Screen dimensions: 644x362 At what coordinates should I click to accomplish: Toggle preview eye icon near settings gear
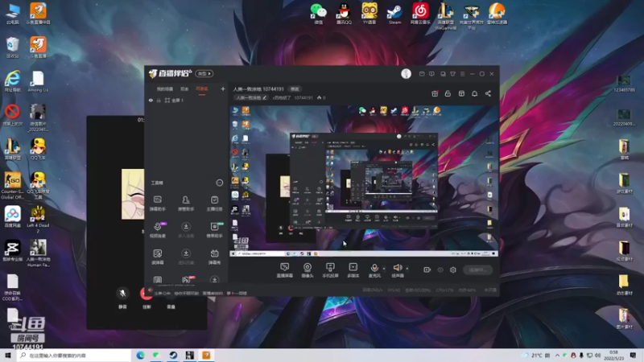(440, 269)
